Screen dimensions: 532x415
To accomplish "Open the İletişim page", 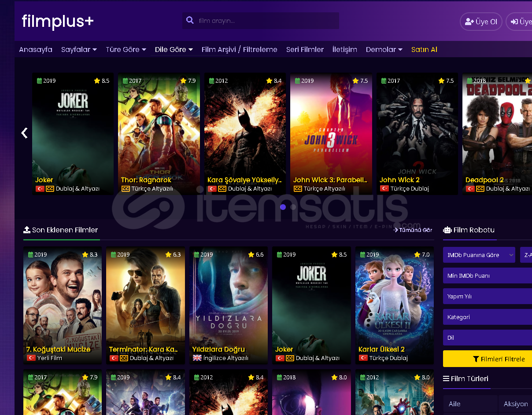I will (345, 49).
